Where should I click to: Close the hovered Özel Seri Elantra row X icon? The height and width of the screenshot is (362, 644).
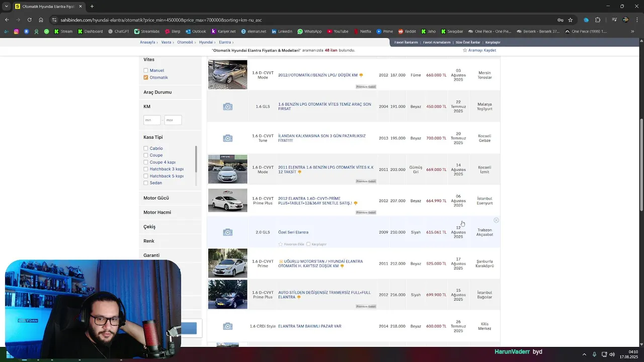(496, 220)
